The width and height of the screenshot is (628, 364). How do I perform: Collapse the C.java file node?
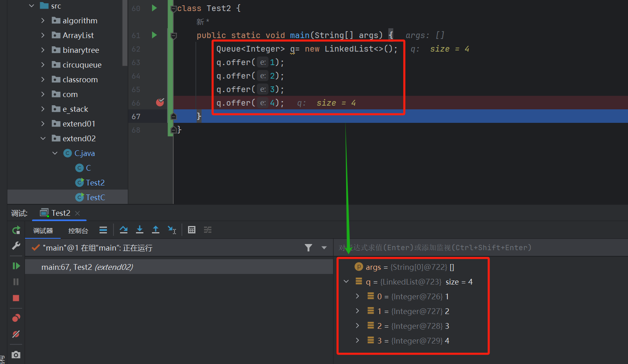(55, 153)
